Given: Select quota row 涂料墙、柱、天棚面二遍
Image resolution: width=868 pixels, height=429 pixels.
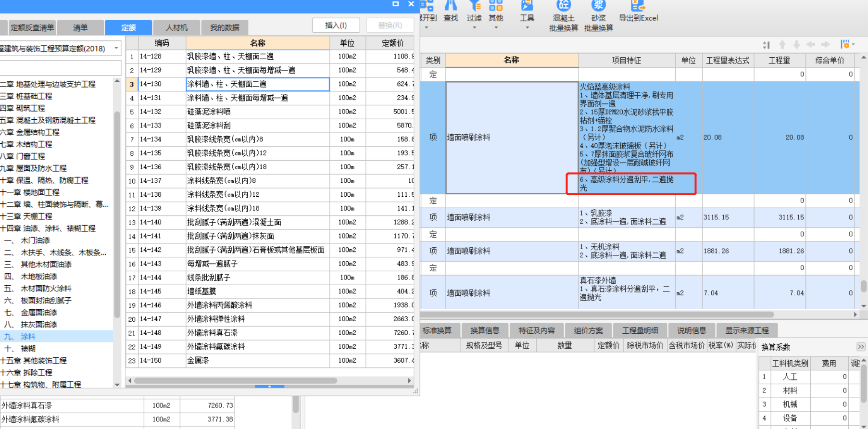Looking at the screenshot, I should coord(270,84).
